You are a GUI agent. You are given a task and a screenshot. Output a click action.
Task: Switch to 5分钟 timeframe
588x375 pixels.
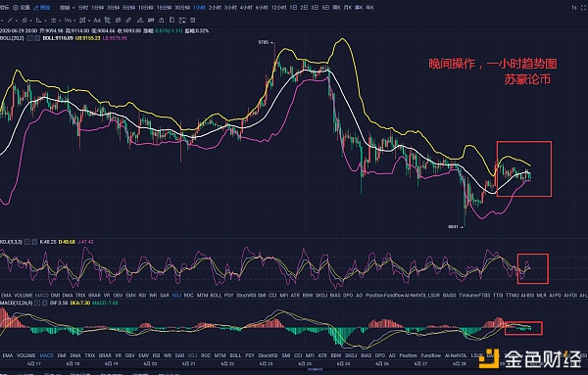point(128,8)
